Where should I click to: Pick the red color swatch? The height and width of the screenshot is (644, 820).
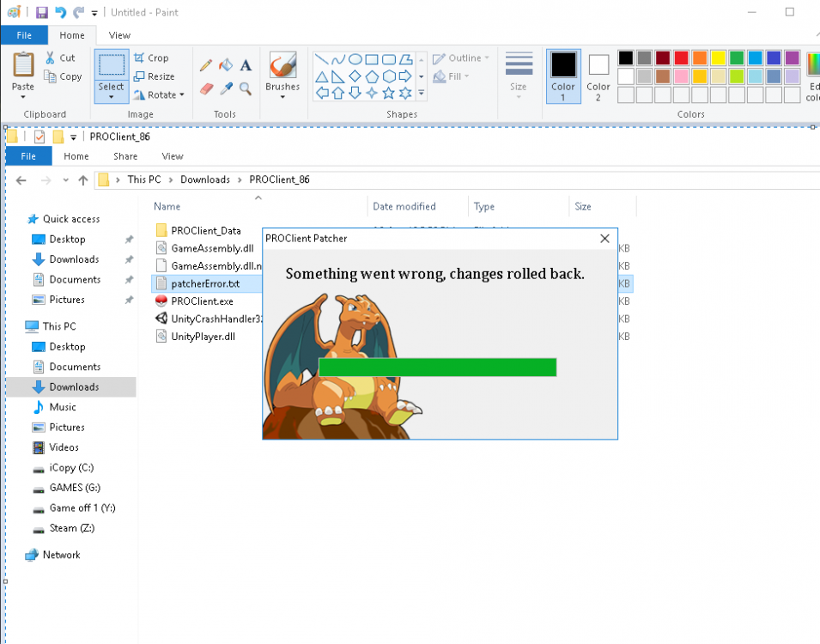(681, 58)
